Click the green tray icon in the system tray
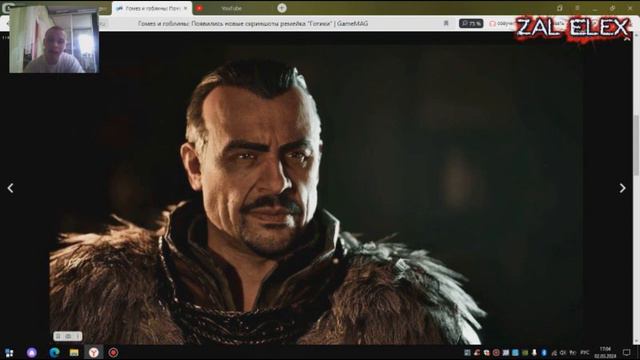 525,353
